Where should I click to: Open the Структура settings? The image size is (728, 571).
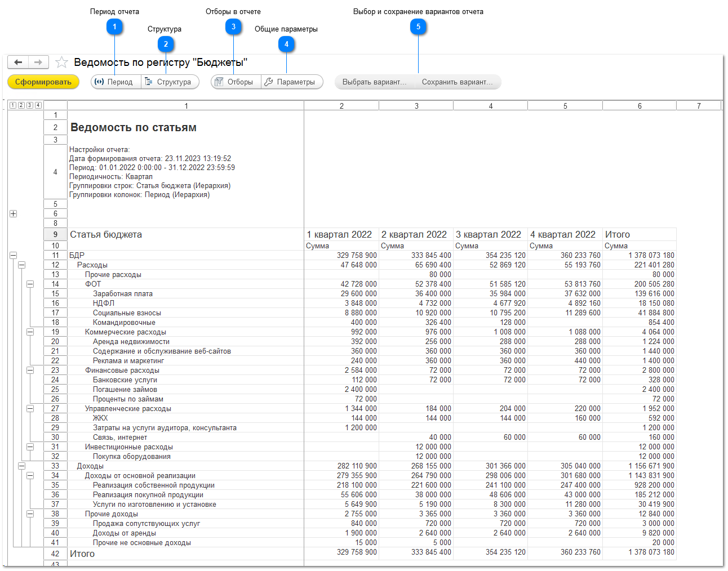170,82
